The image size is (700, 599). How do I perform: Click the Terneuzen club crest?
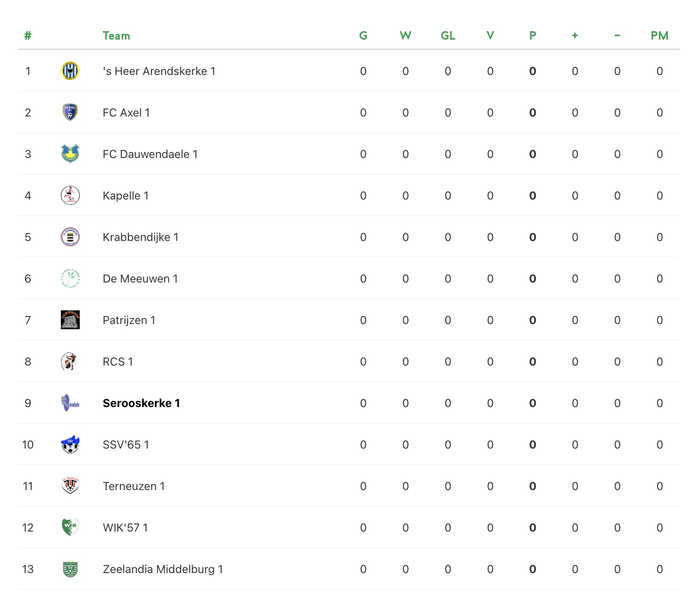pos(70,486)
